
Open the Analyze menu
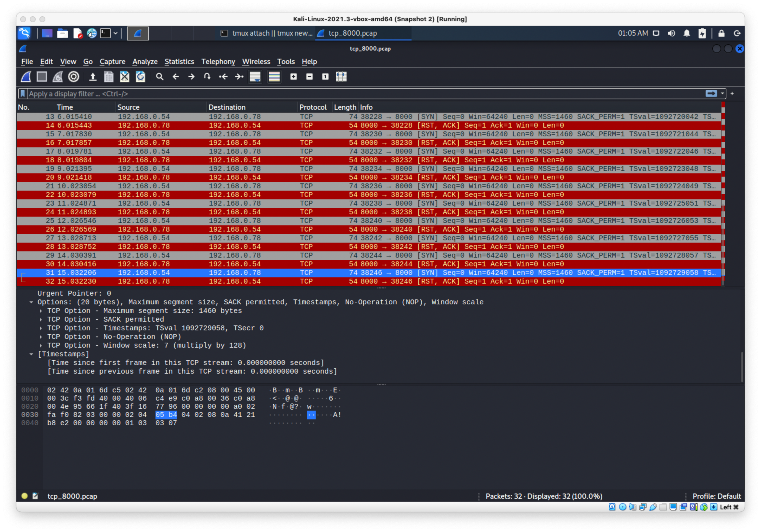click(145, 62)
